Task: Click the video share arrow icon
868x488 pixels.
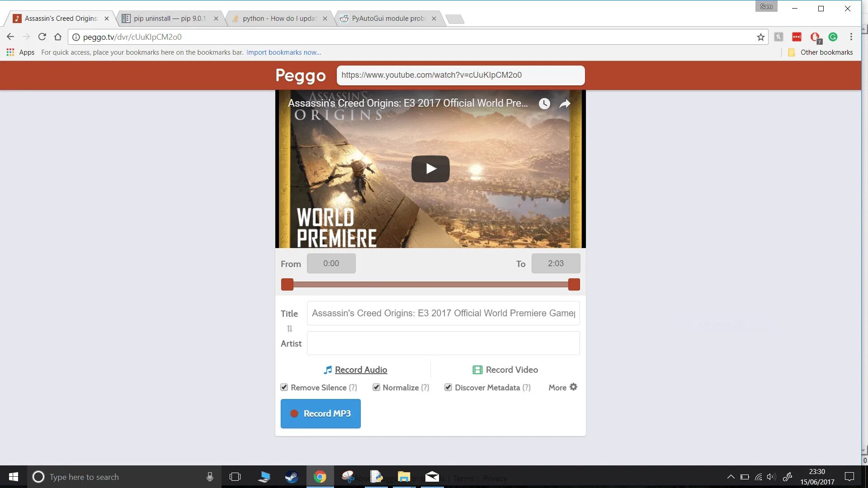Action: [x=565, y=104]
